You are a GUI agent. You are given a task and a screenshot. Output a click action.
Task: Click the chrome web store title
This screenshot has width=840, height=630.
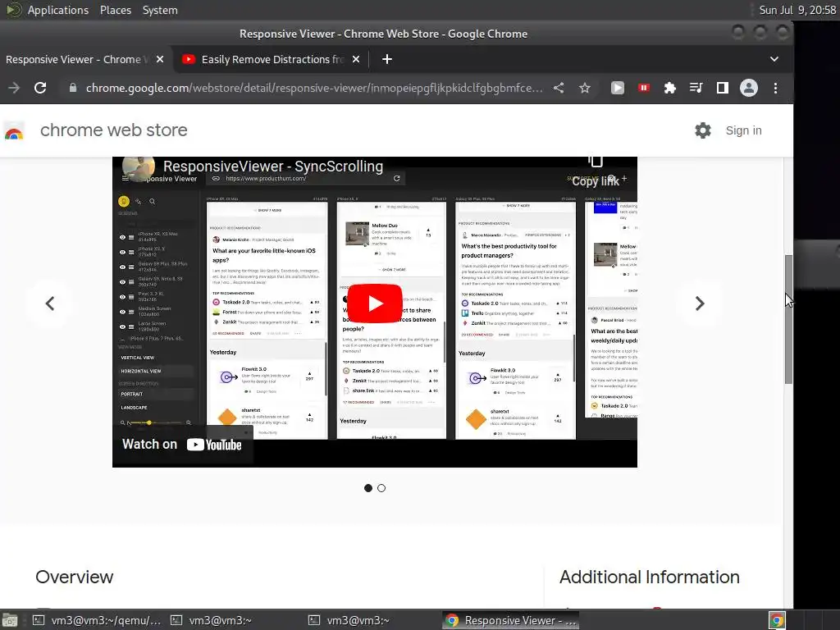click(x=113, y=130)
